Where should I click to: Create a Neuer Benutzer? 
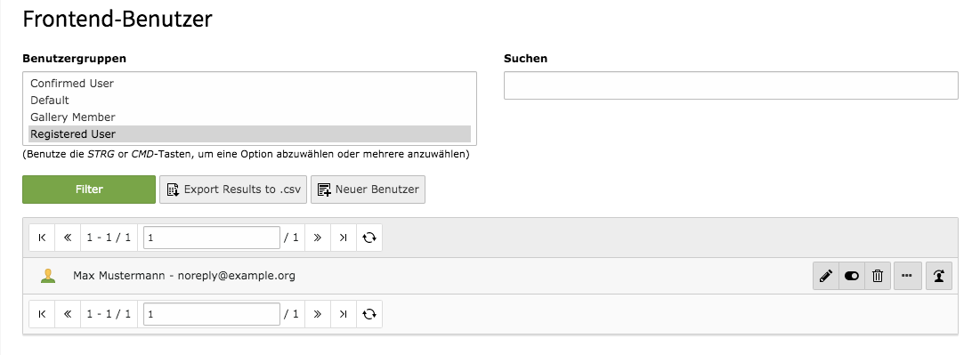tap(369, 190)
